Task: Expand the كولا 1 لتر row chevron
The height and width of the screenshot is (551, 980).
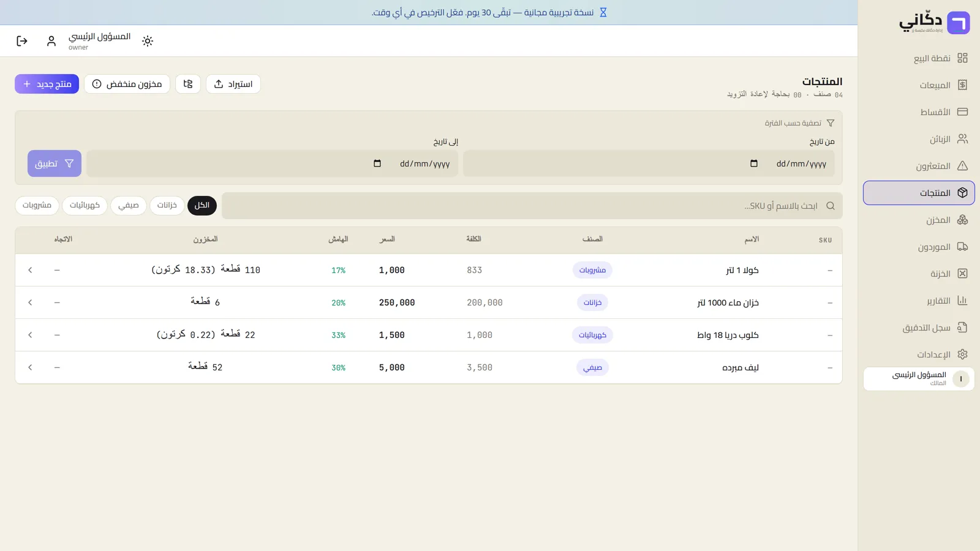Action: point(30,270)
